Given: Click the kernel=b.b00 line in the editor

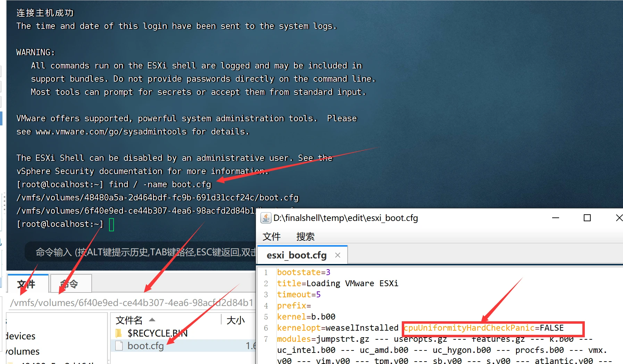Looking at the screenshot, I should pyautogui.click(x=306, y=317).
